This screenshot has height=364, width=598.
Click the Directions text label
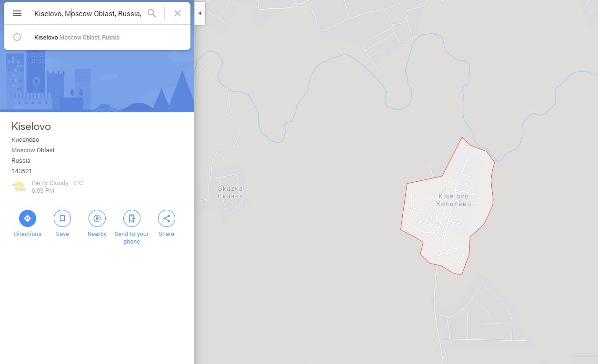click(x=28, y=234)
